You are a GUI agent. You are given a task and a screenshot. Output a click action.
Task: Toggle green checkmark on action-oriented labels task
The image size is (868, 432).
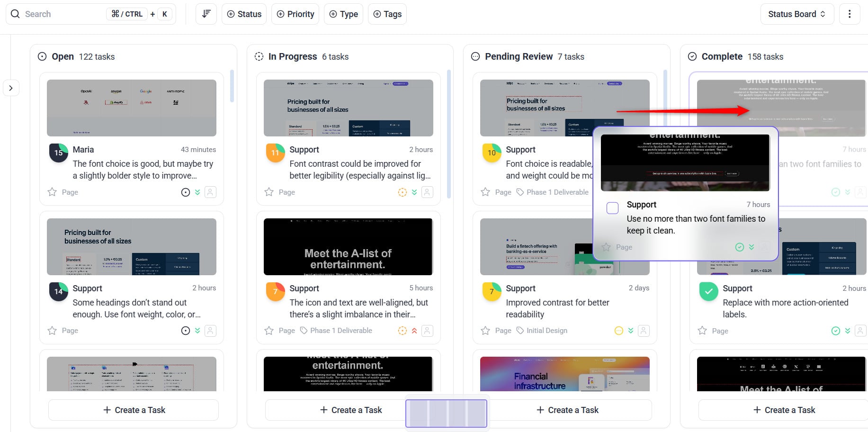[708, 291]
